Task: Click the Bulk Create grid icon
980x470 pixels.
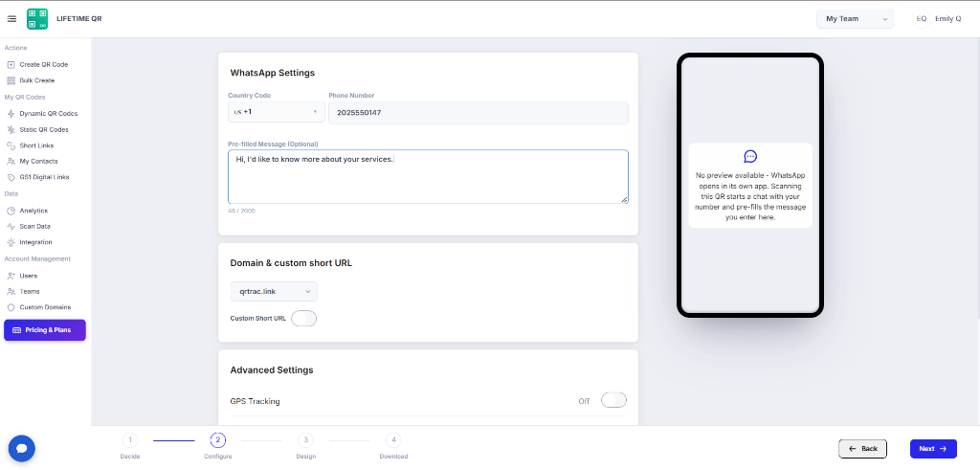Action: tap(11, 80)
